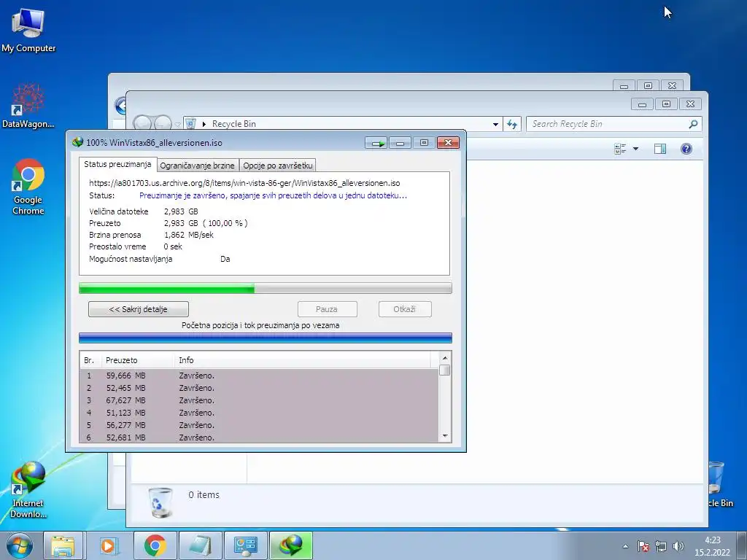The width and height of the screenshot is (747, 560).
Task: Open Windows Explorer from taskbar
Action: (x=63, y=545)
